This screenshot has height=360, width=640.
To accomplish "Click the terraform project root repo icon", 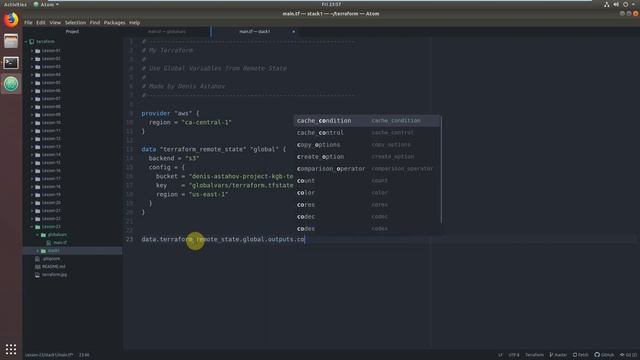I will click(32, 42).
